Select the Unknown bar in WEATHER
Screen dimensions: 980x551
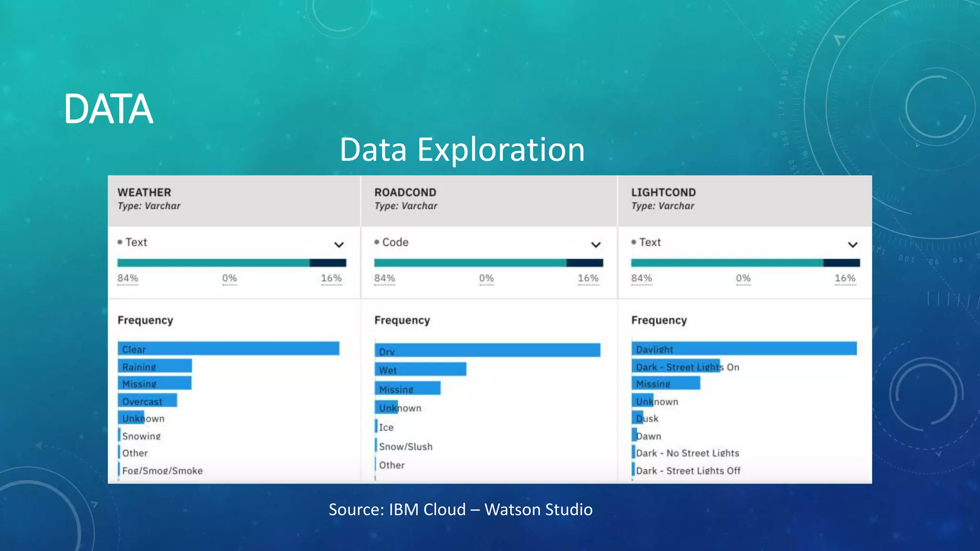(131, 418)
